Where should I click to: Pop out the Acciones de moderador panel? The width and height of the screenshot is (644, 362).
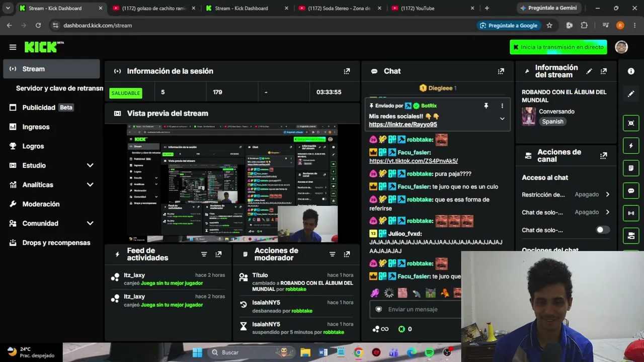pos(347,254)
